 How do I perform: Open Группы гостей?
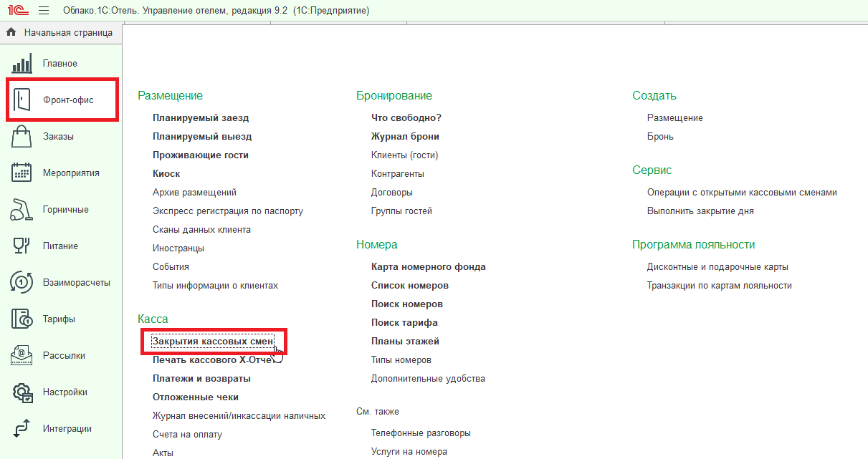click(x=401, y=211)
